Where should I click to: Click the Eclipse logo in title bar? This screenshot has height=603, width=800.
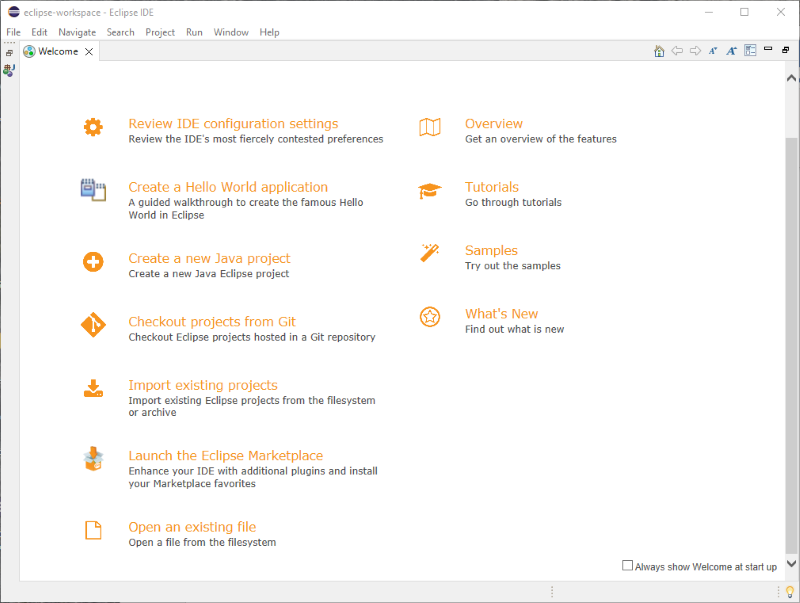14,12
